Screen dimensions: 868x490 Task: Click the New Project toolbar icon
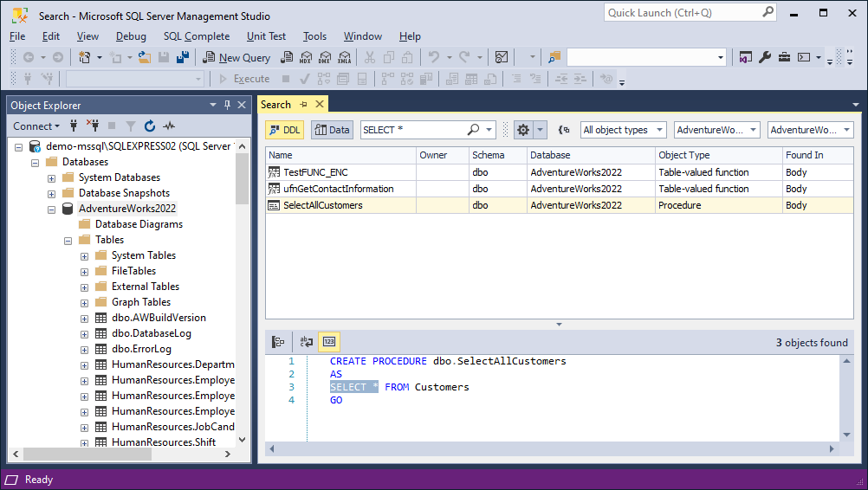pyautogui.click(x=84, y=57)
